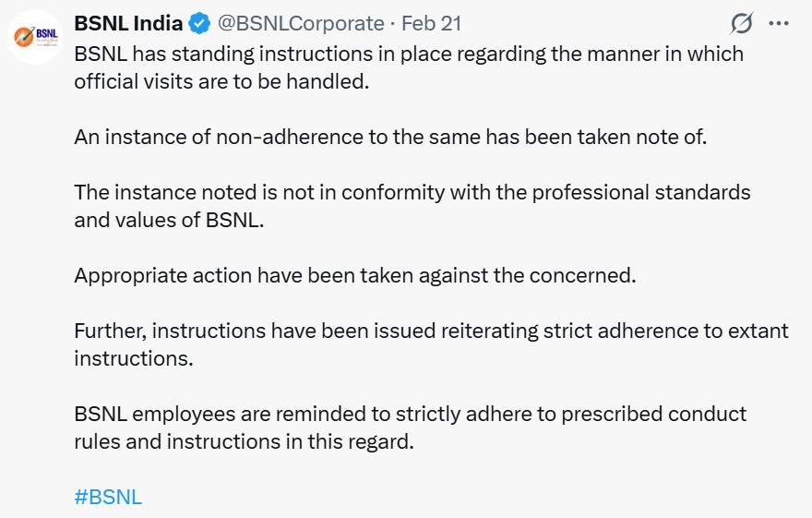Click the line 'official visits are to be handled.'
The width and height of the screenshot is (812, 518).
[221, 81]
